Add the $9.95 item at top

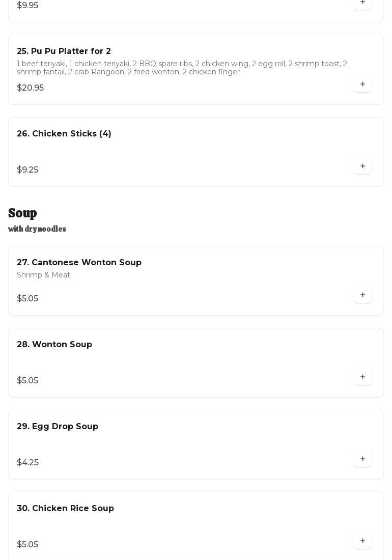coord(362,3)
